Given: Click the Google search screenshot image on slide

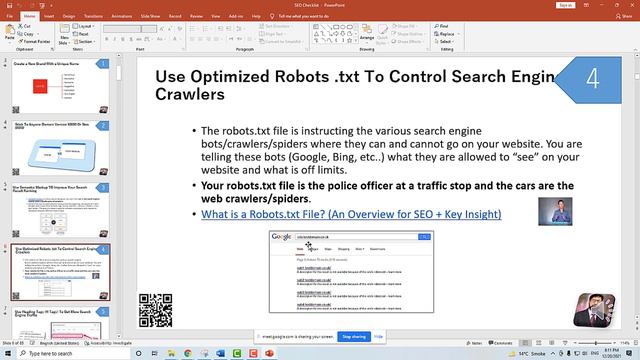Looking at the screenshot, I should pyautogui.click(x=351, y=272).
